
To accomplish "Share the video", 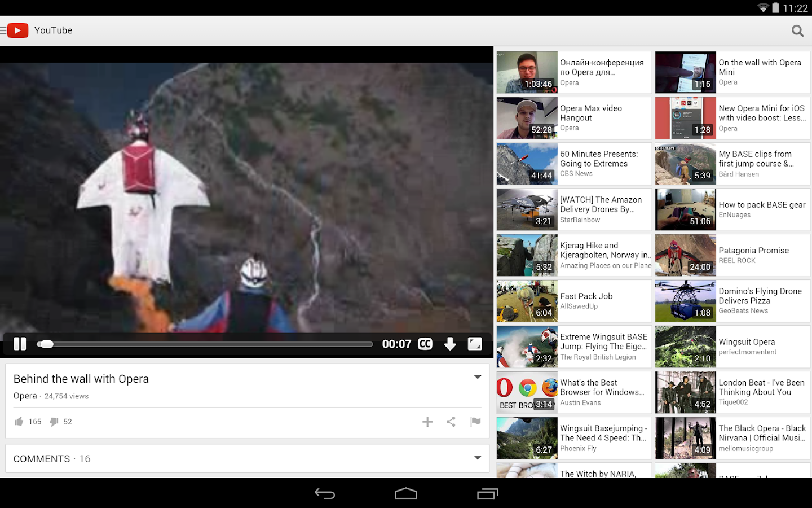I will tap(451, 422).
